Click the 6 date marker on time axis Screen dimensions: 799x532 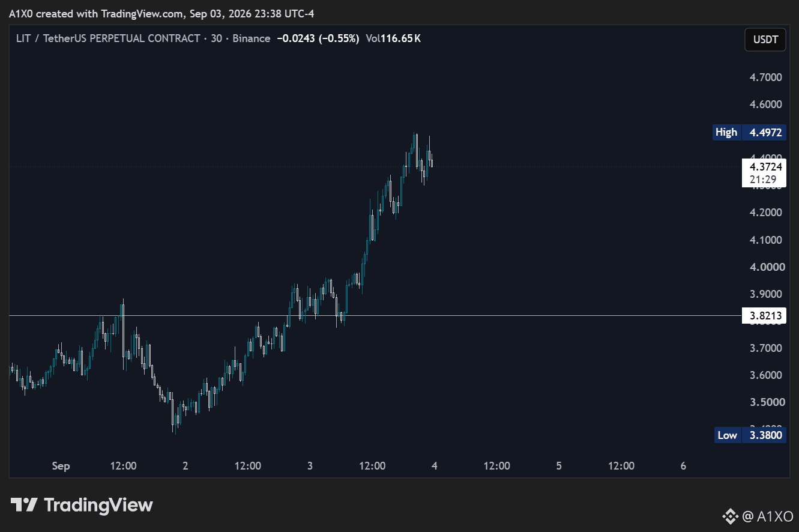(683, 466)
